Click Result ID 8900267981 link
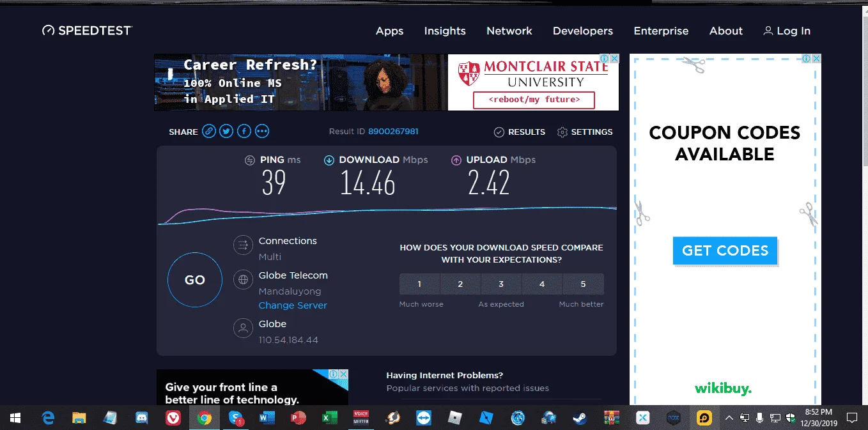Screen dimensions: 868x430 [x=393, y=132]
